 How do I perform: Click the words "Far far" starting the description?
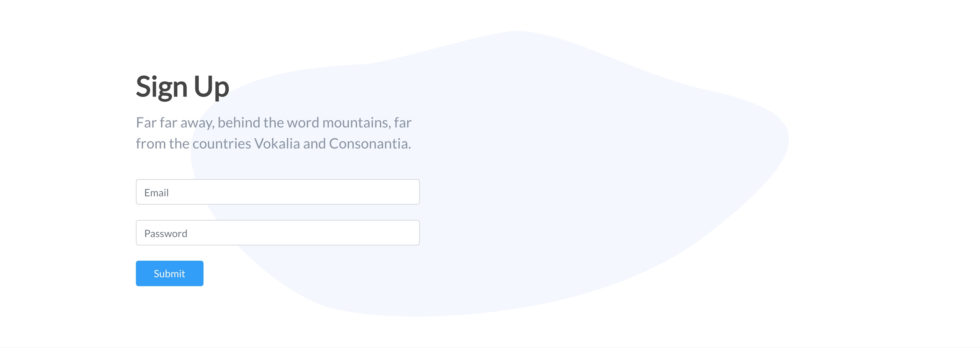(x=156, y=123)
